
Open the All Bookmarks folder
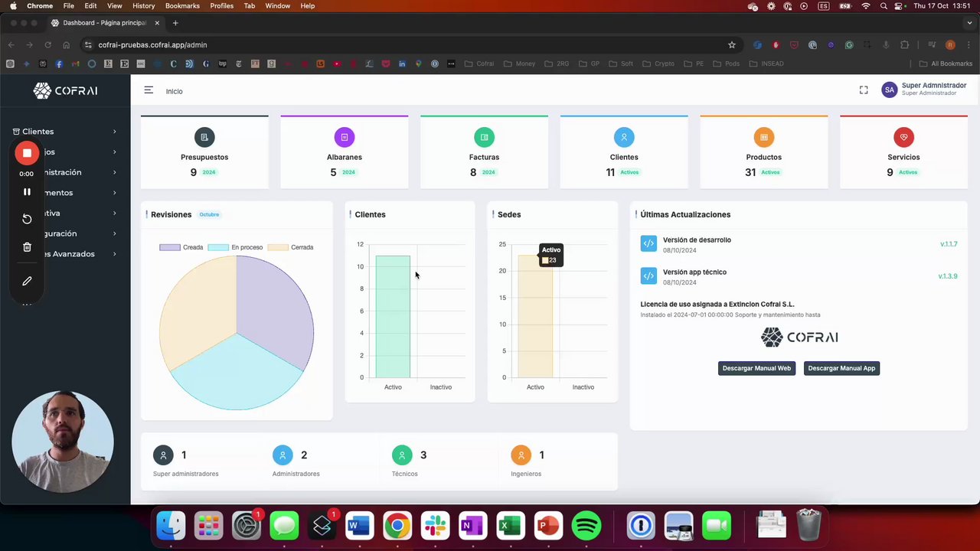[946, 64]
